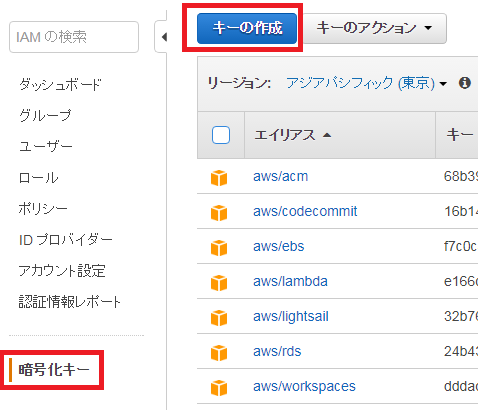Click the key ID starting f7c0
This screenshot has height=410, width=478.
coord(461,246)
